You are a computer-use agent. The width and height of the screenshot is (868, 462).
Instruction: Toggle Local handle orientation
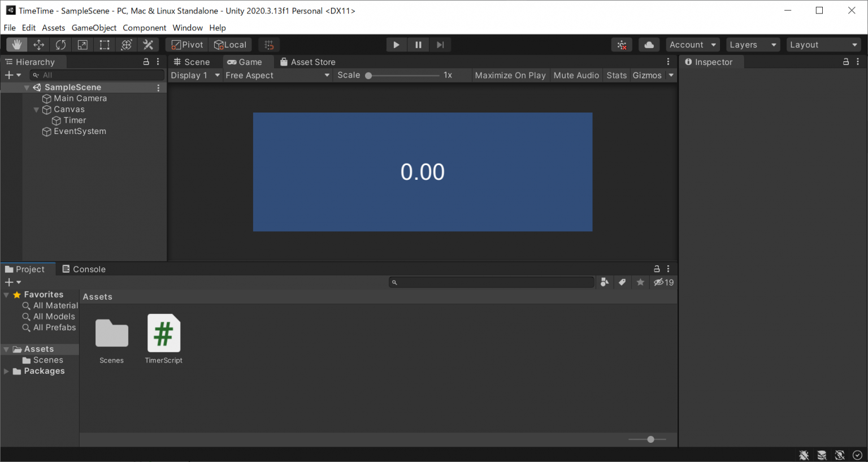[230, 44]
